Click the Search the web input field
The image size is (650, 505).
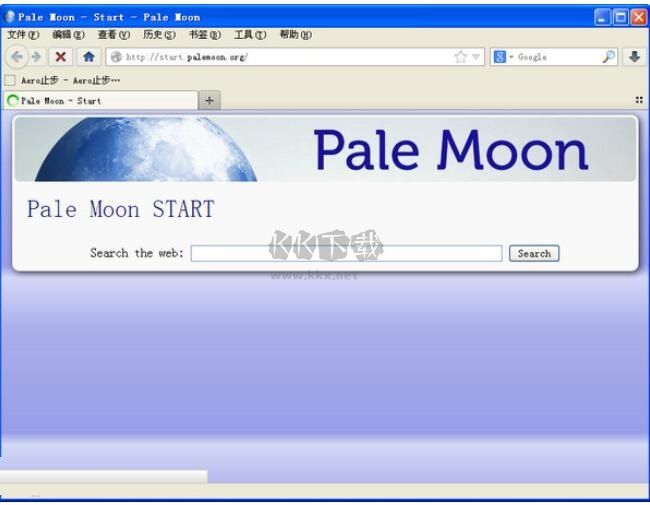click(x=347, y=253)
